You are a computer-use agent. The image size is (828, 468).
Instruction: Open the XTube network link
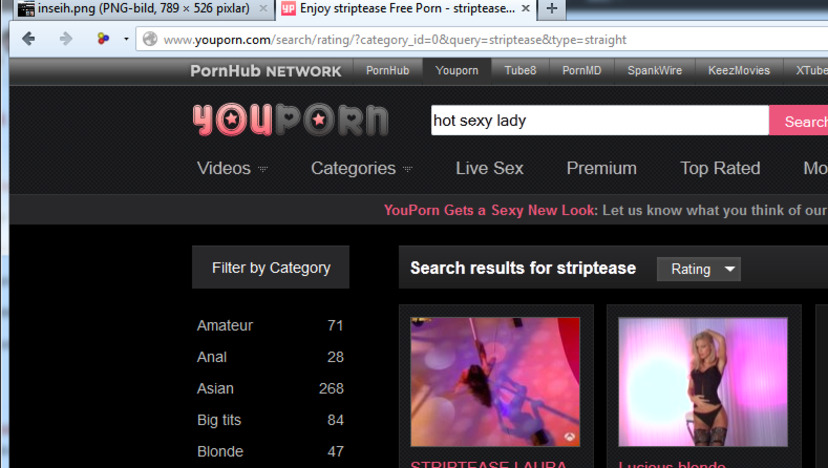811,71
